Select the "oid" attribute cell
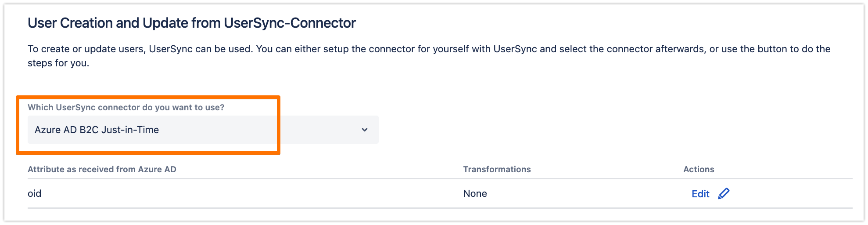This screenshot has height=225, width=868. [x=35, y=194]
